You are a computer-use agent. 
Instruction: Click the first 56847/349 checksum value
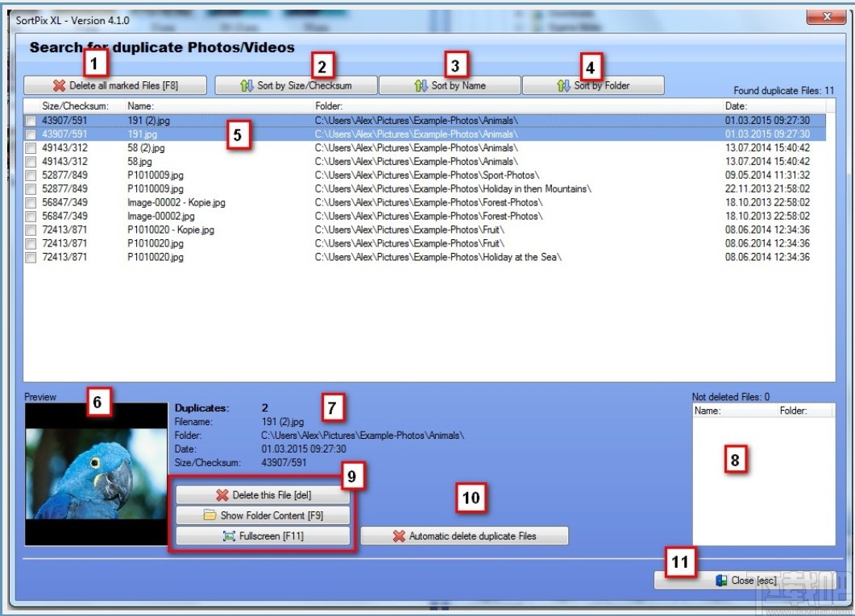64,203
